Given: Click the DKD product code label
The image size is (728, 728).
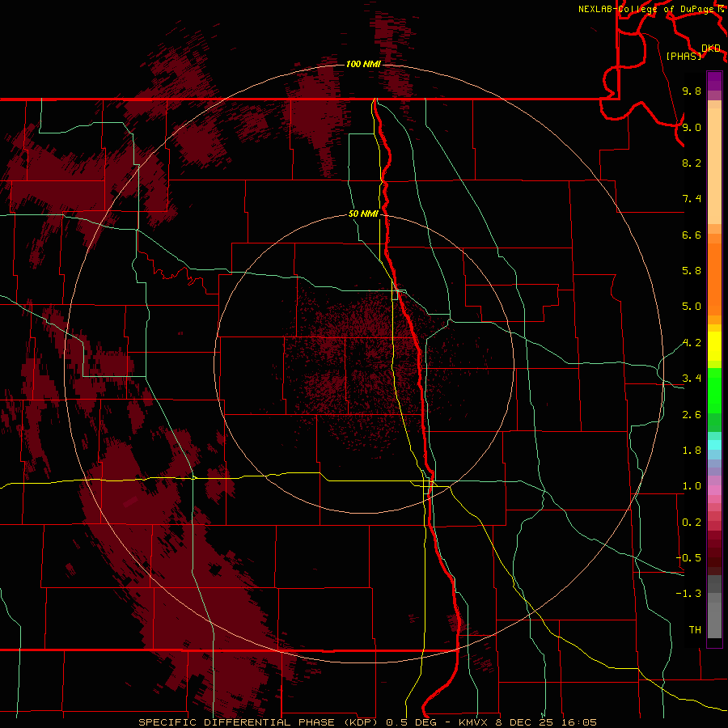Looking at the screenshot, I should click(711, 49).
